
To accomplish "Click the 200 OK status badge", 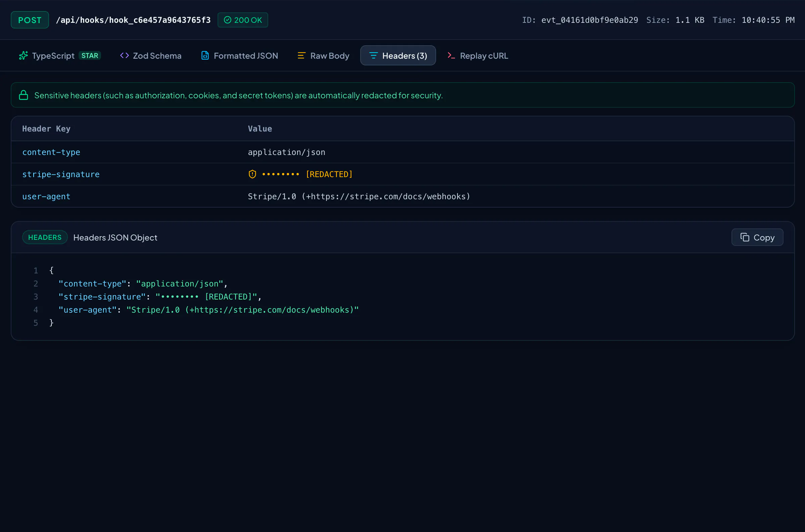I will click(243, 20).
